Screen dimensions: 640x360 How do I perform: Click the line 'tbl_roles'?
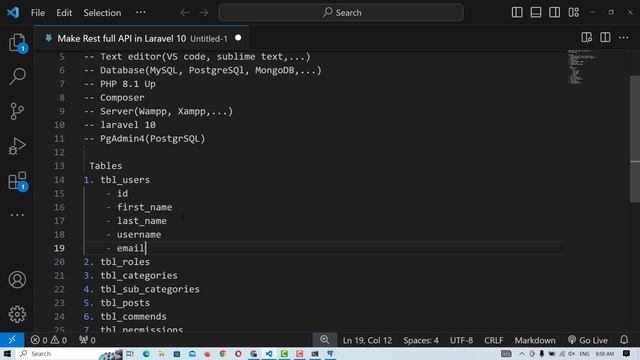125,262
